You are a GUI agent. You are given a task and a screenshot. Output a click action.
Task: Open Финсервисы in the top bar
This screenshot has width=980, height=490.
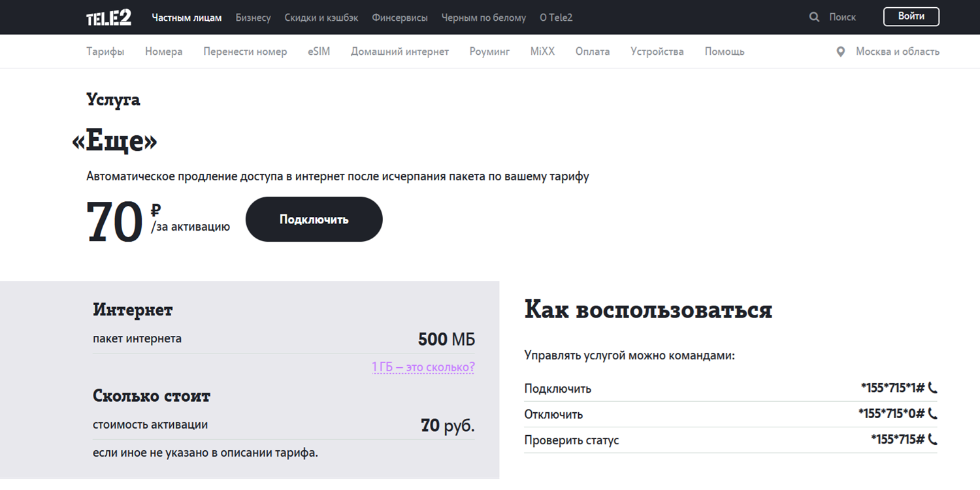tap(400, 18)
